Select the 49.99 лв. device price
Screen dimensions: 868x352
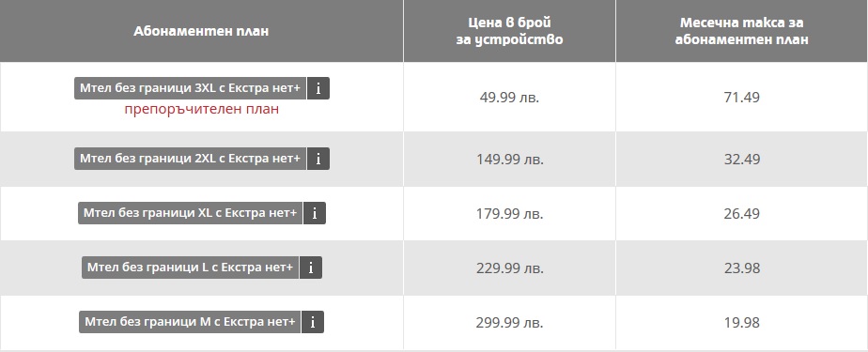coord(509,98)
